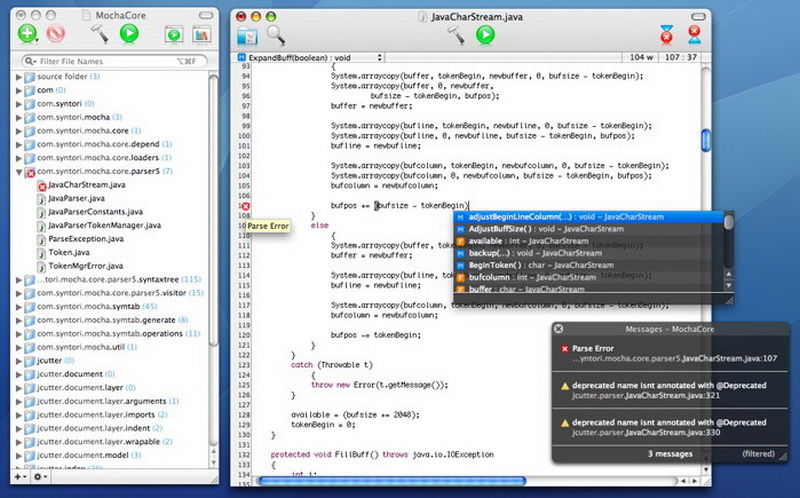
Task: Click the 107 : 37 cursor position indicator
Action: 680,57
